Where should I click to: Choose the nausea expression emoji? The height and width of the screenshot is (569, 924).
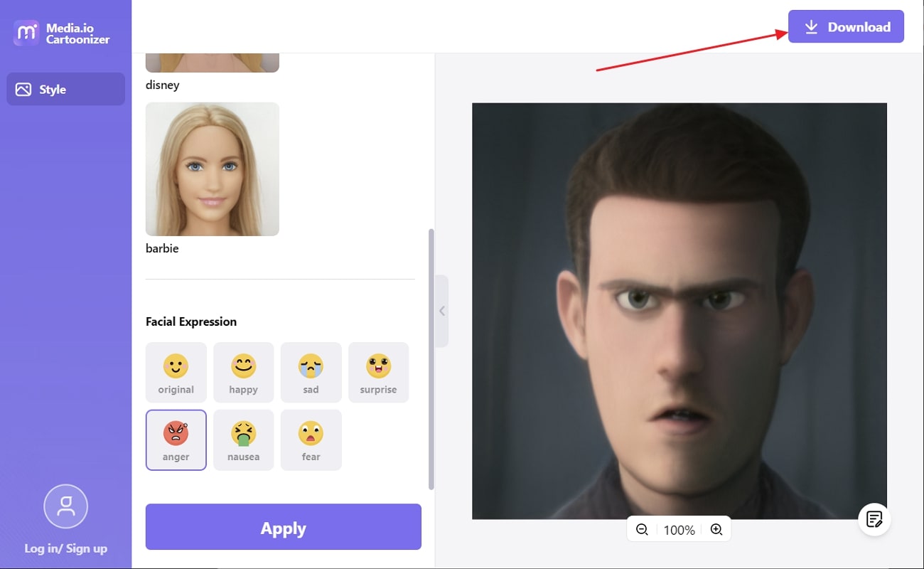(243, 440)
